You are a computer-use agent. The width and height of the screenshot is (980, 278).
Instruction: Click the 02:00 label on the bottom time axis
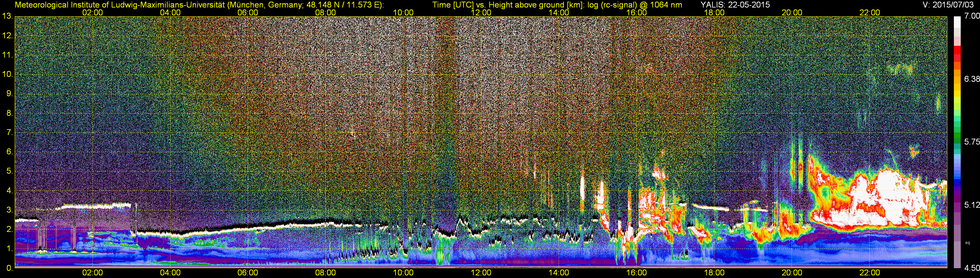pos(92,273)
